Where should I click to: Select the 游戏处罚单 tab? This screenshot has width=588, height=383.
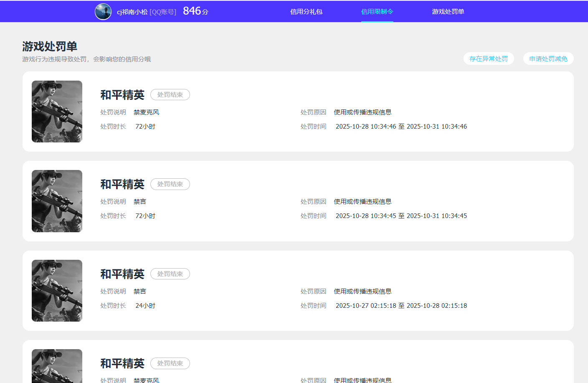(x=448, y=11)
